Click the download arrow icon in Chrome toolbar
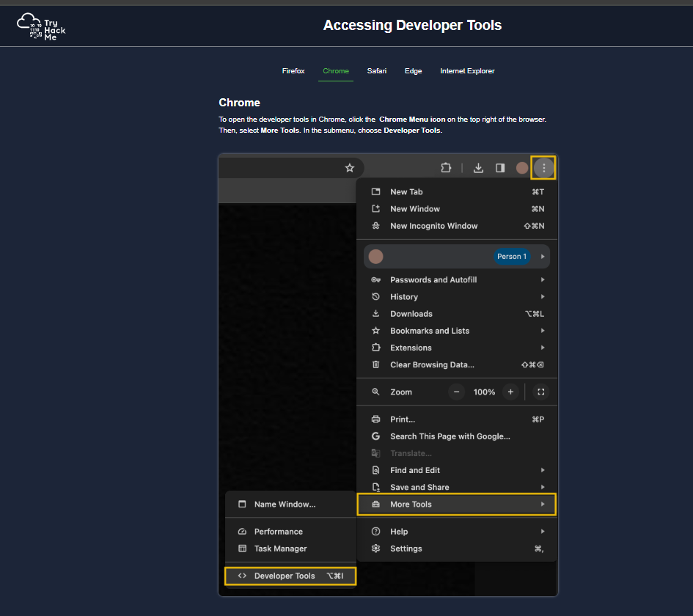 click(x=478, y=168)
